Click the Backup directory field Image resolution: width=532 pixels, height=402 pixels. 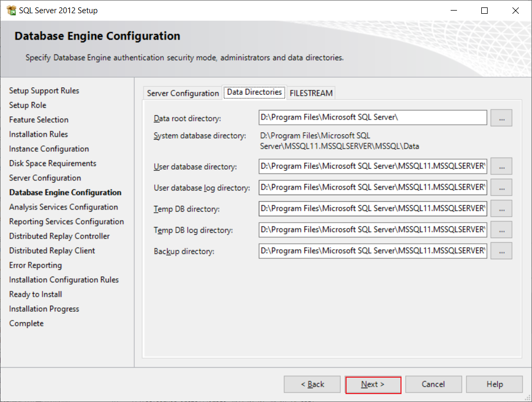pos(373,251)
